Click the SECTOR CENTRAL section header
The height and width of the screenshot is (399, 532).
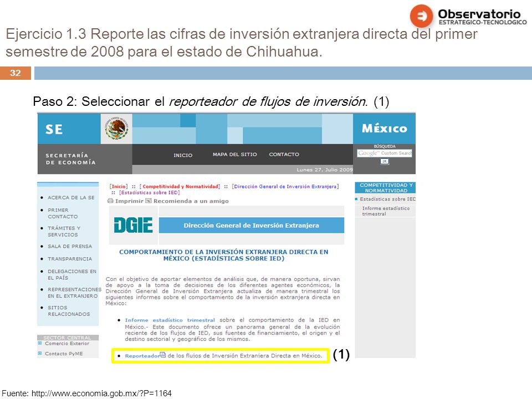[68, 337]
